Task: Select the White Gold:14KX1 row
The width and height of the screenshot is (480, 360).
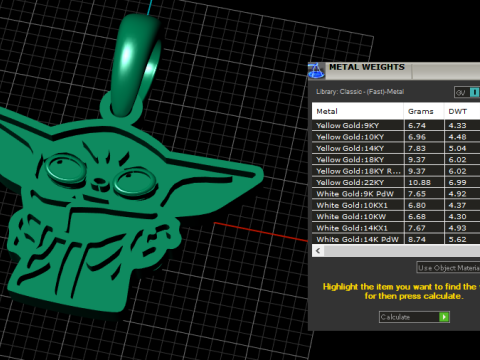Action: (x=396, y=228)
